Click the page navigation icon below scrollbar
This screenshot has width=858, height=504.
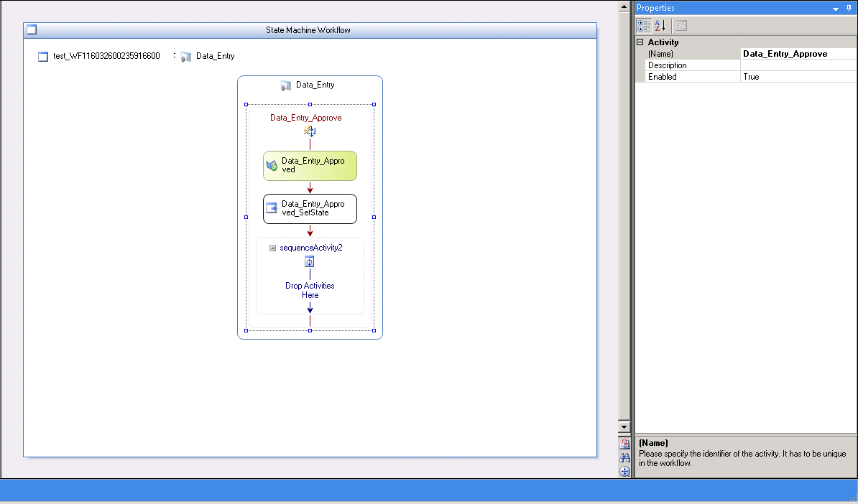(x=624, y=444)
